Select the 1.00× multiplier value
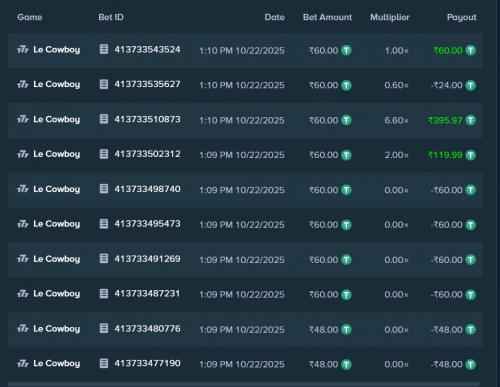Viewport: 500px width, 387px height. click(x=397, y=51)
